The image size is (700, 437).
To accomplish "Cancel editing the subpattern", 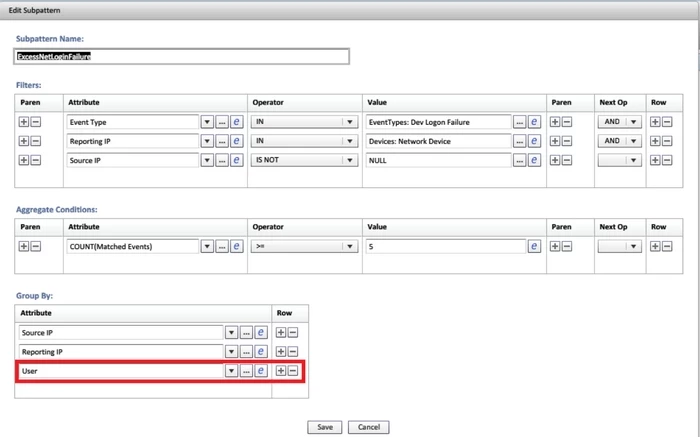I will click(x=369, y=427).
